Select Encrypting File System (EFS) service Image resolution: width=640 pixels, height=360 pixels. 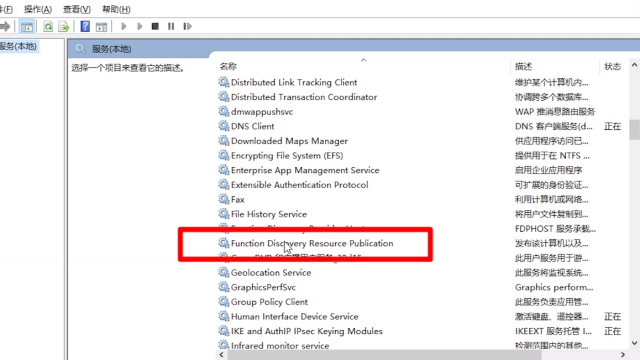coord(287,156)
